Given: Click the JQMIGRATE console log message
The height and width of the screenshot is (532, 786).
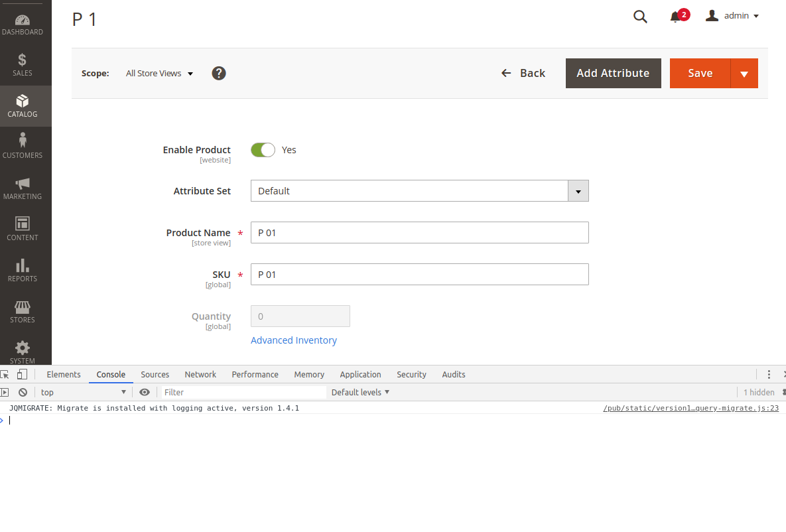Looking at the screenshot, I should (155, 408).
